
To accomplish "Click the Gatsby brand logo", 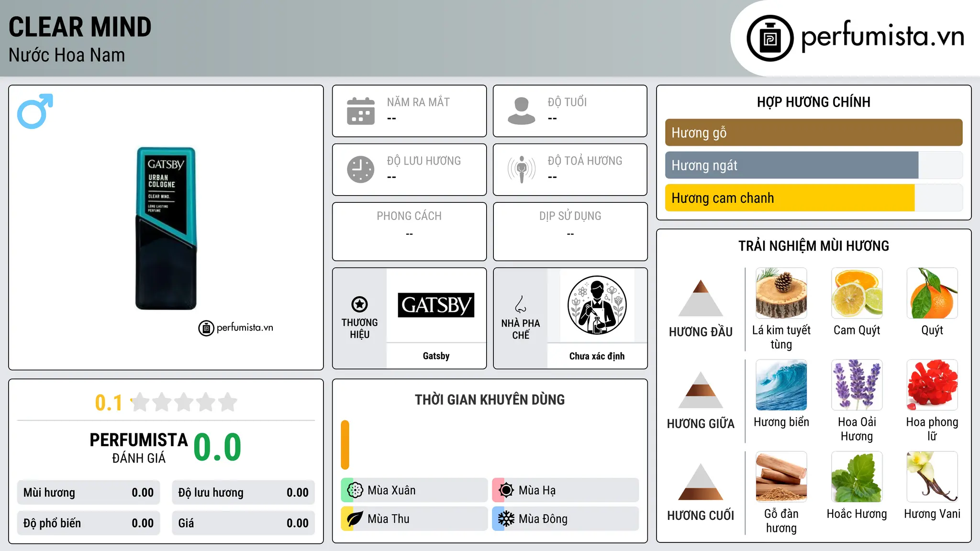I will pyautogui.click(x=436, y=305).
